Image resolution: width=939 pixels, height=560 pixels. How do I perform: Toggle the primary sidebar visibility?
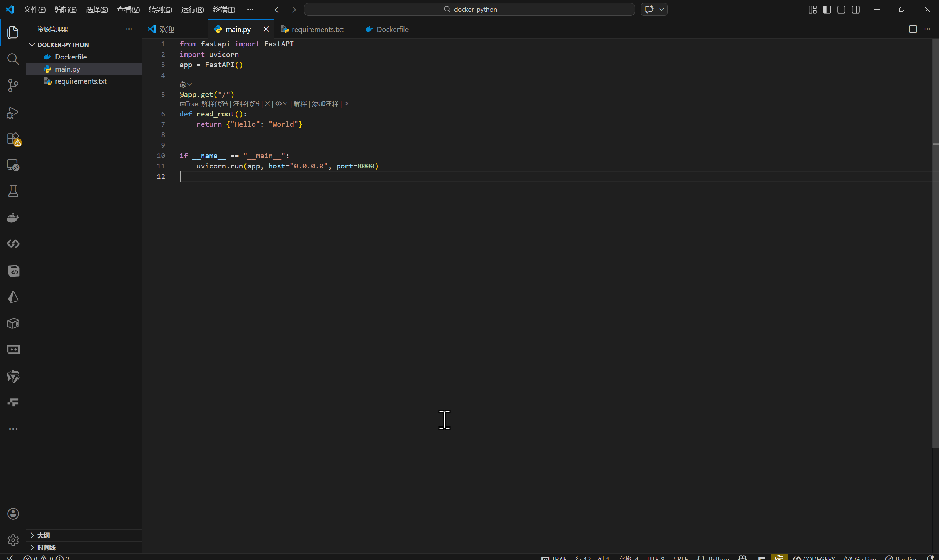tap(827, 10)
